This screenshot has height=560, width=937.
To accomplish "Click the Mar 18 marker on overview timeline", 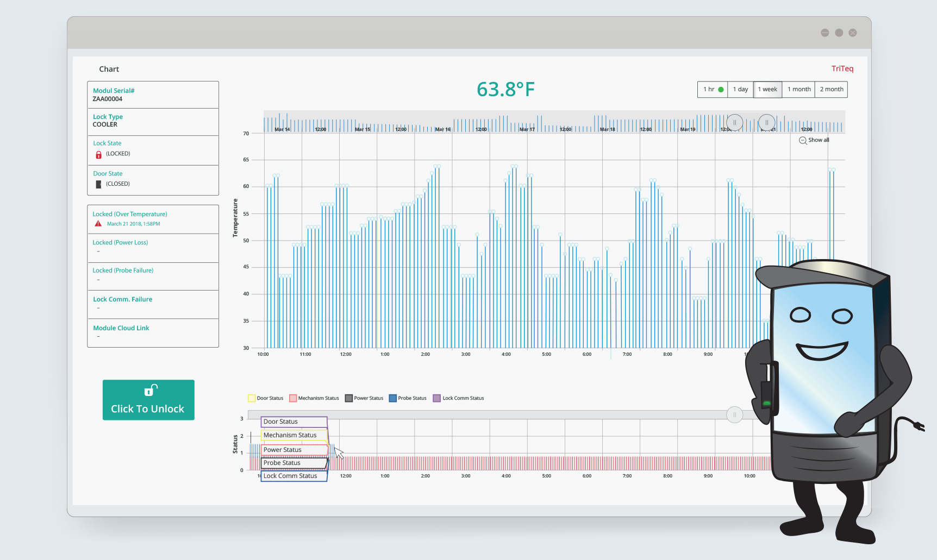I will (x=607, y=129).
